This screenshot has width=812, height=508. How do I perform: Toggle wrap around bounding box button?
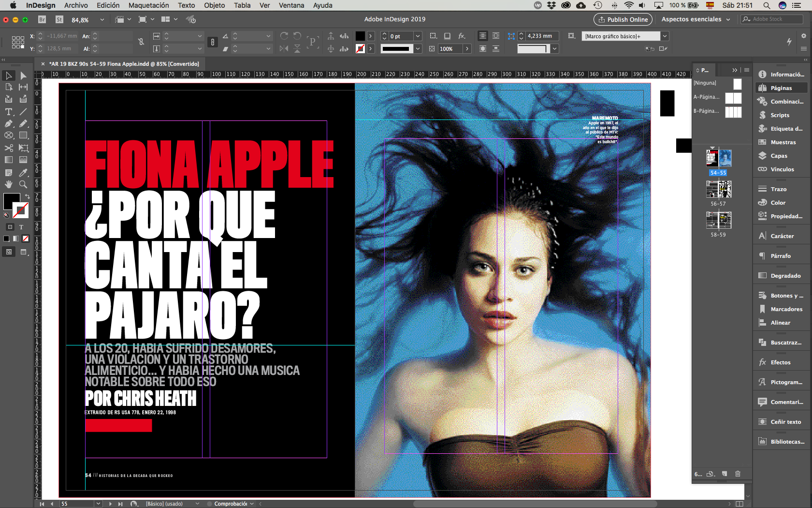496,36
